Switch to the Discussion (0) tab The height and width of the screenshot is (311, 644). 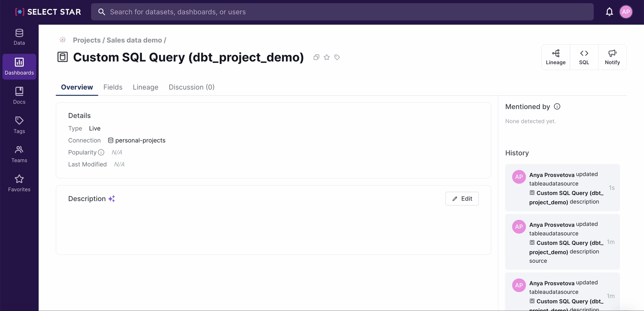192,87
